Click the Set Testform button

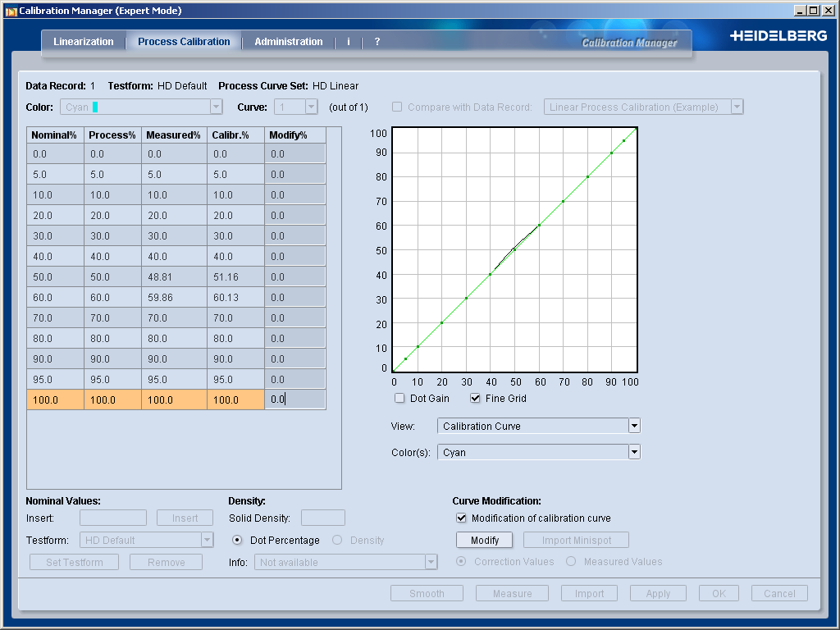[75, 563]
